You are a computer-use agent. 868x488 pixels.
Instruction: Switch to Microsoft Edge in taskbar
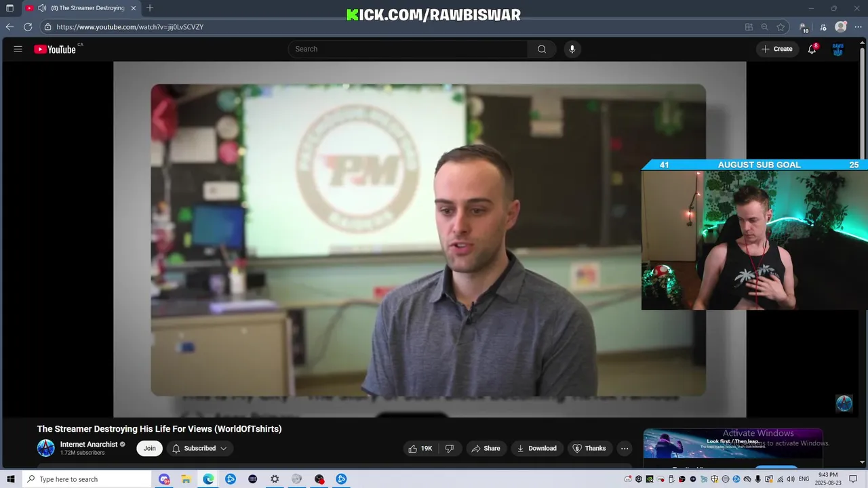pyautogui.click(x=208, y=479)
